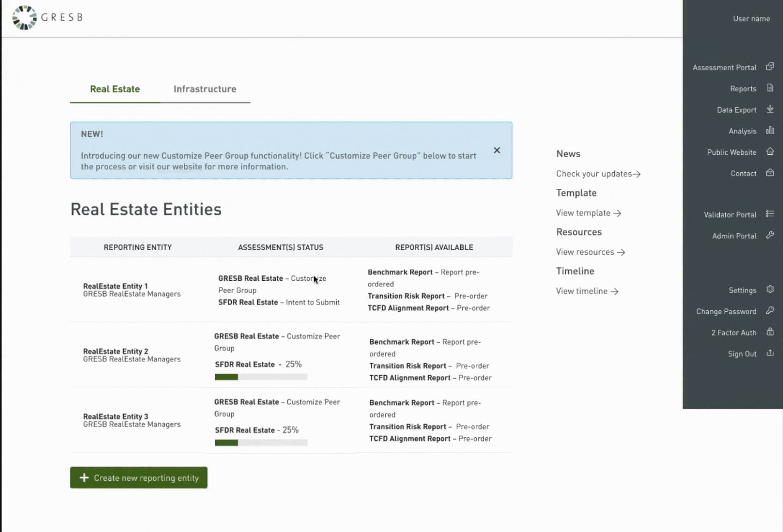Click the Contact envelope icon
783x532 pixels.
point(770,173)
